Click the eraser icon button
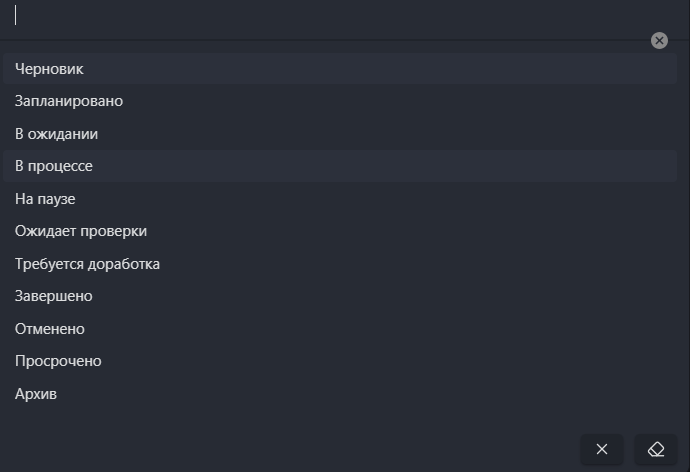The height and width of the screenshot is (472, 690). [656, 449]
